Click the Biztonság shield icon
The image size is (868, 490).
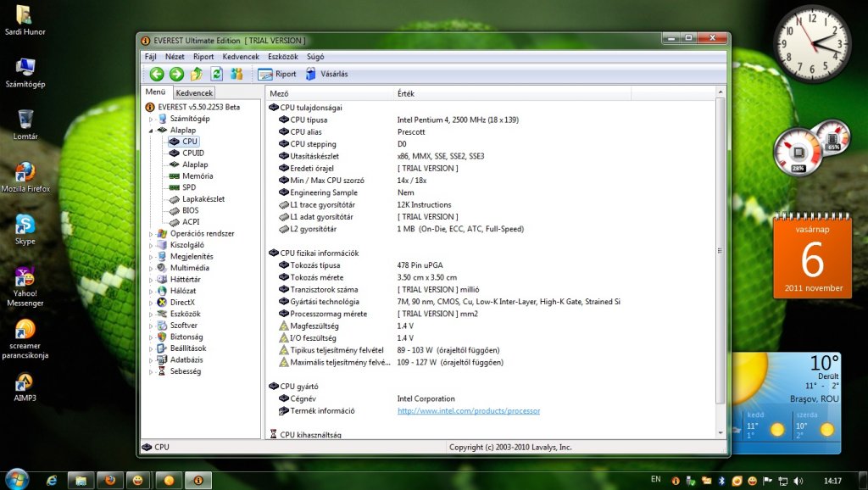point(162,337)
